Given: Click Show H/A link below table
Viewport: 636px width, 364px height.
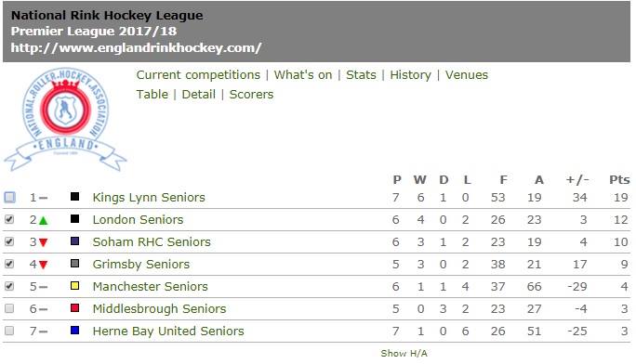Looking at the screenshot, I should coord(404,354).
